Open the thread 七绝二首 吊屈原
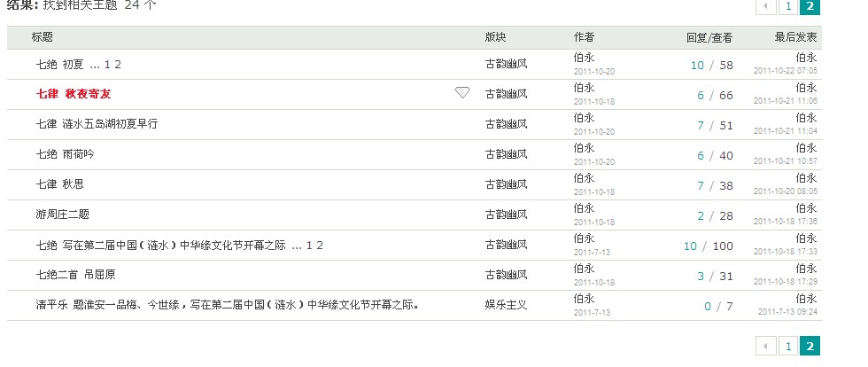This screenshot has width=868, height=367. [75, 276]
